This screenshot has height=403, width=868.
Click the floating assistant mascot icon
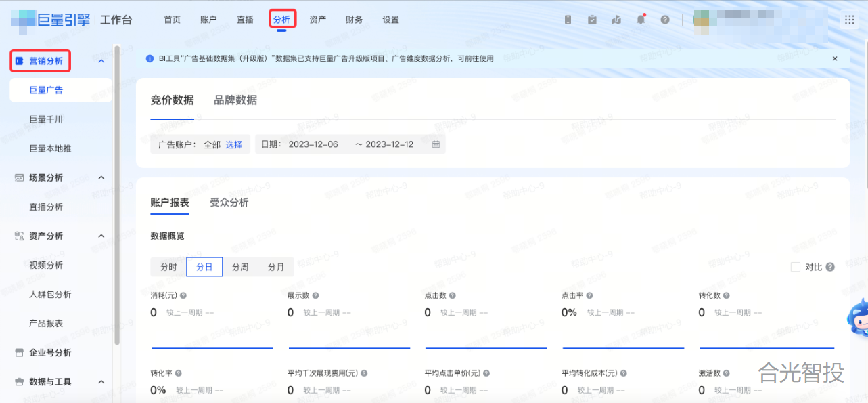(858, 318)
